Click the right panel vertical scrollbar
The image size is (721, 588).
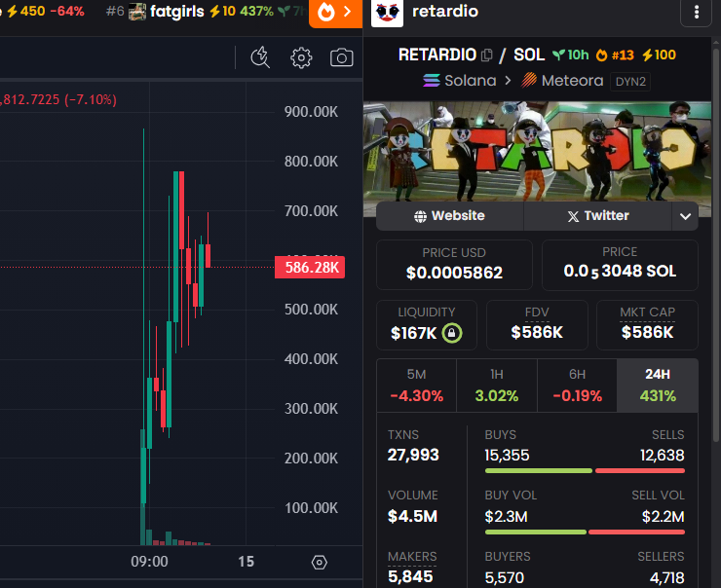(716, 243)
